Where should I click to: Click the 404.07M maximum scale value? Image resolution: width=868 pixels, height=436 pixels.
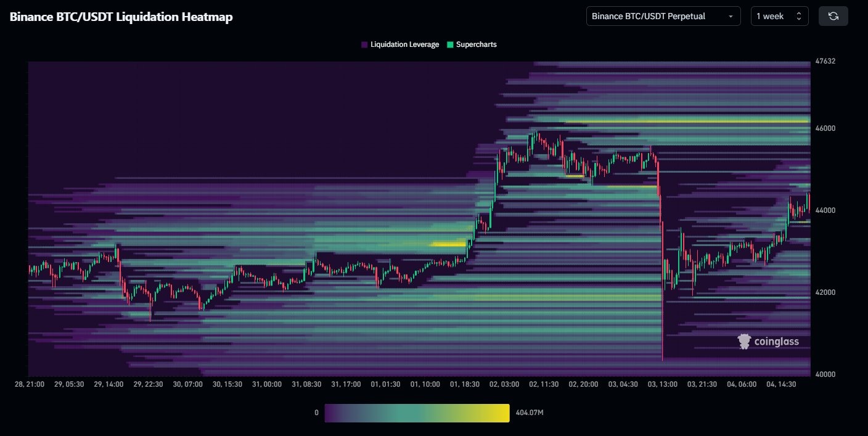[530, 413]
